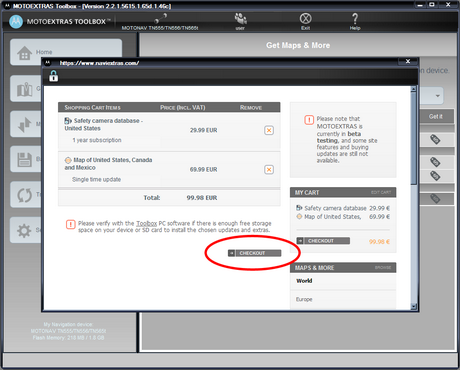This screenshot has width=460, height=370.
Task: Click Edit Cart in My Cart header
Action: (x=381, y=192)
